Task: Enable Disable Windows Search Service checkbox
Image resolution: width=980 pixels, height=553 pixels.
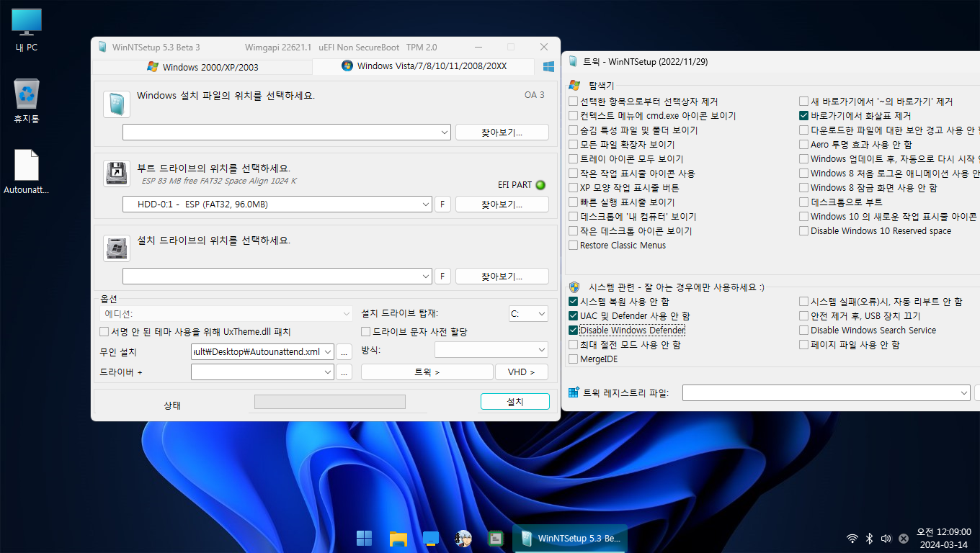Action: pyautogui.click(x=804, y=331)
